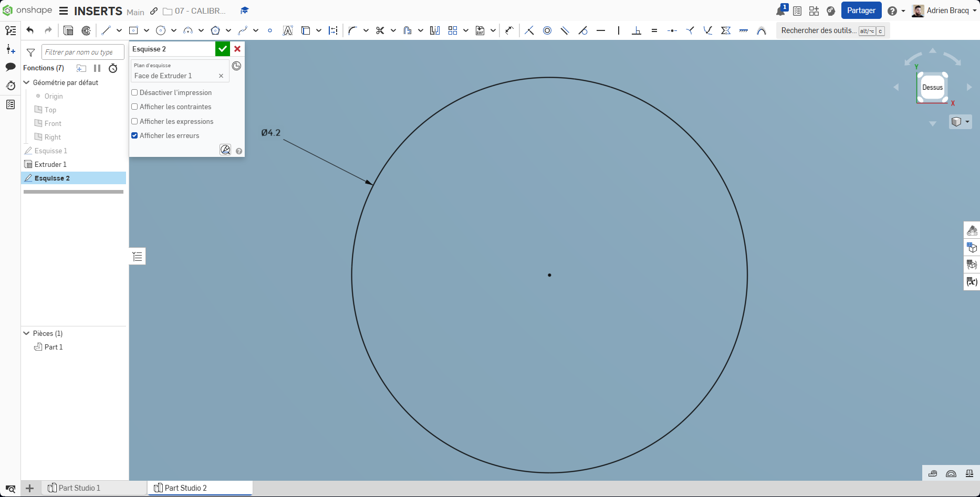The height and width of the screenshot is (497, 980).
Task: Uncheck Afficher les erreurs checkbox
Action: pyautogui.click(x=135, y=135)
